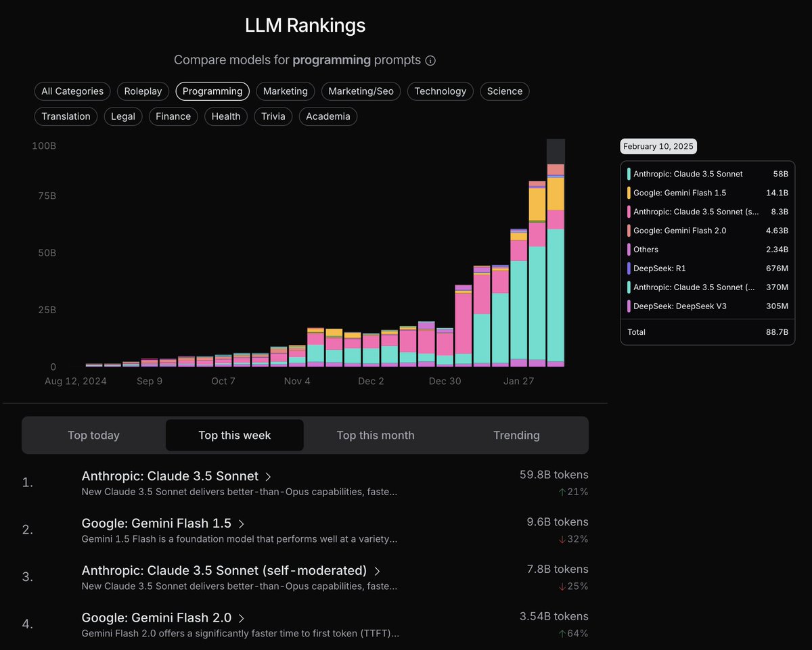Click Gemini 1.5 Flash description text
Screen dimensions: 812x650
point(240,539)
